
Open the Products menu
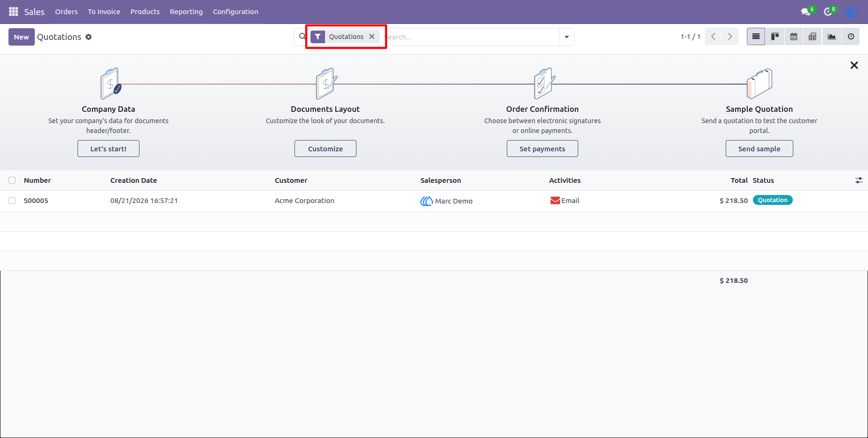pyautogui.click(x=145, y=12)
